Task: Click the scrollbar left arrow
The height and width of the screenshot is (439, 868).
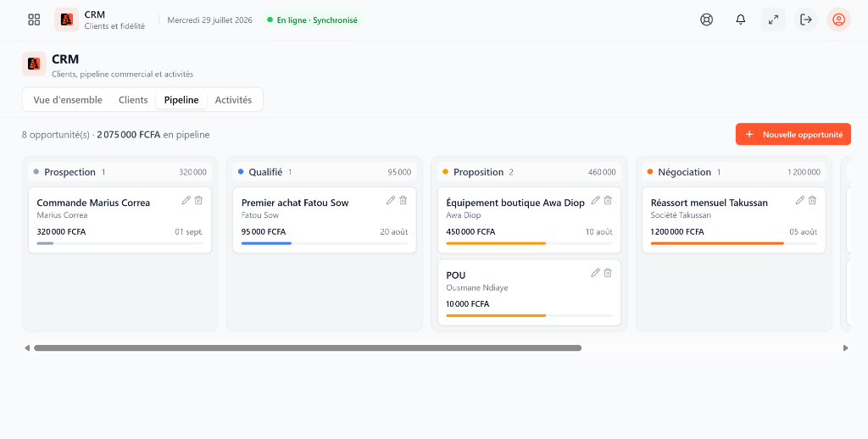Action: (26, 348)
